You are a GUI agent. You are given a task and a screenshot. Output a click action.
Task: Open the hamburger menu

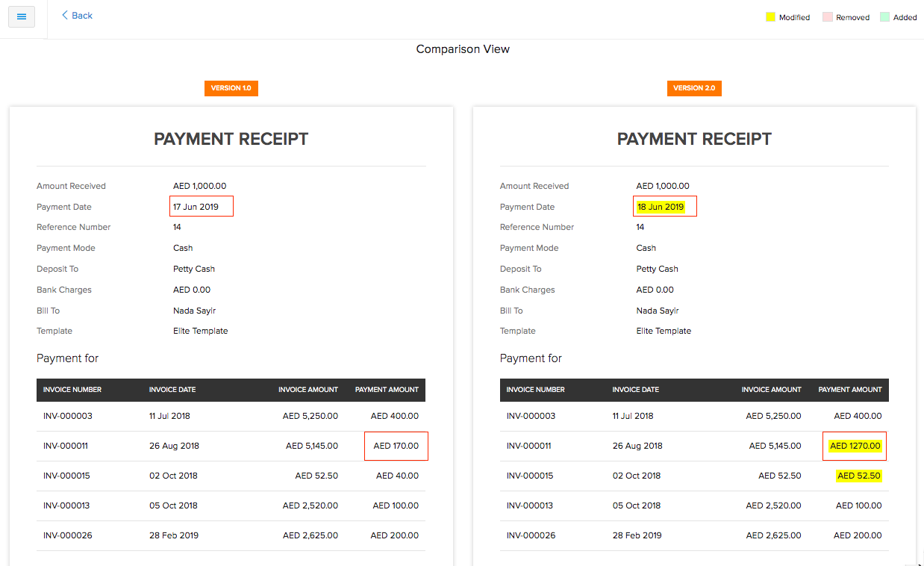click(x=22, y=16)
